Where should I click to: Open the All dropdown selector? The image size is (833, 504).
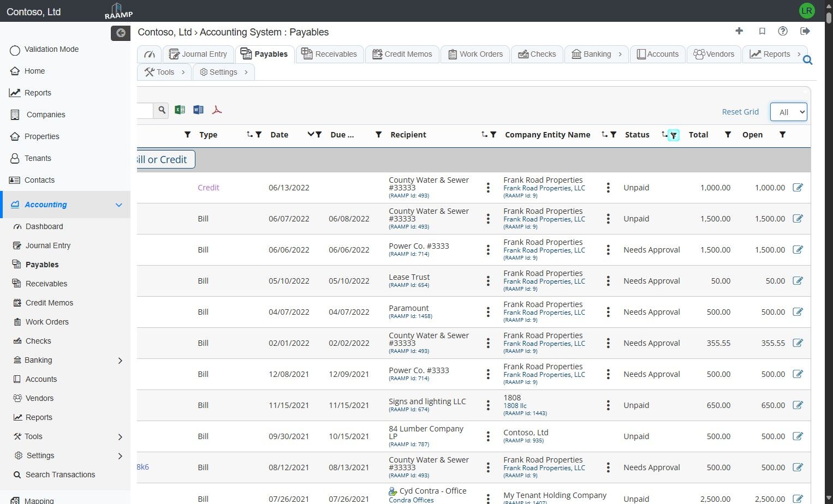coord(788,112)
